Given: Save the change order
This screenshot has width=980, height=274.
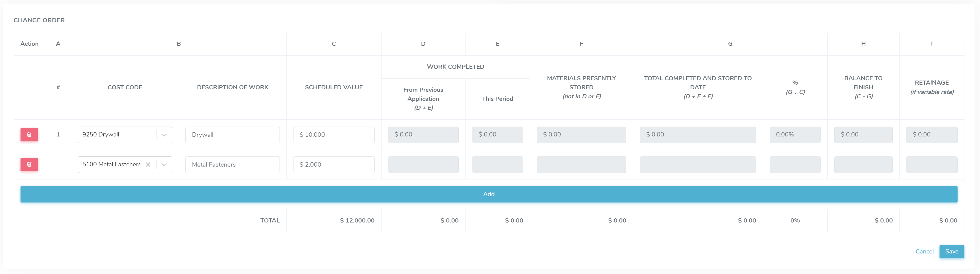Looking at the screenshot, I should [951, 252].
